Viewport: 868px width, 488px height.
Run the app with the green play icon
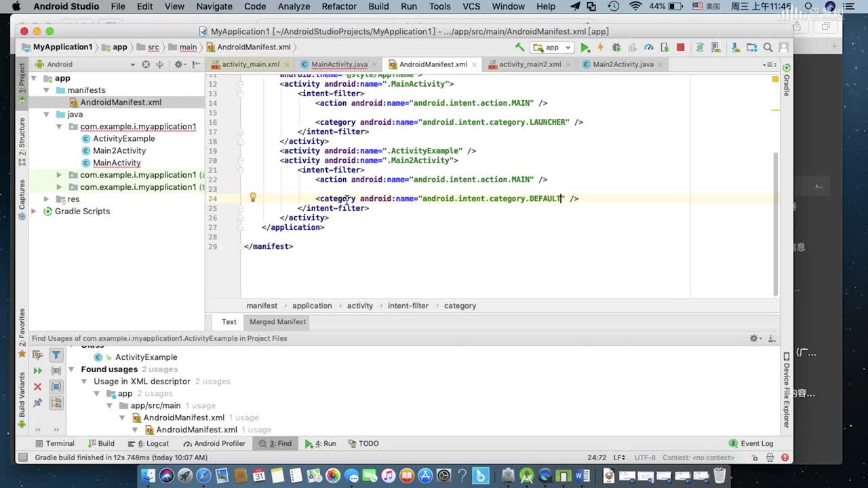pos(585,47)
